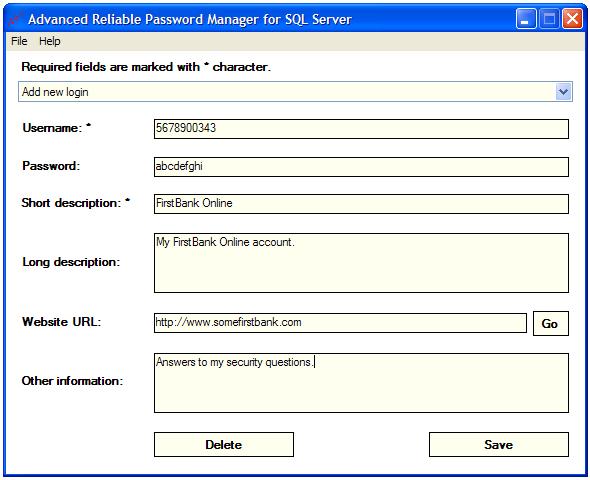Open the Help menu
The height and width of the screenshot is (480, 590).
[x=50, y=41]
